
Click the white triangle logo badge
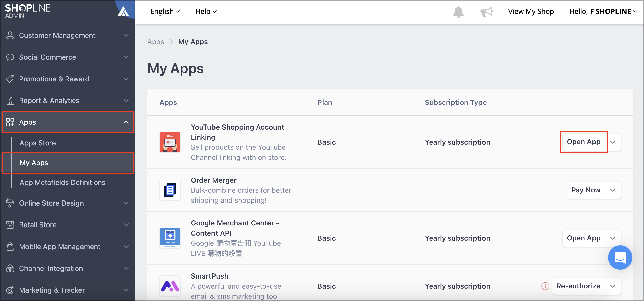tap(123, 12)
